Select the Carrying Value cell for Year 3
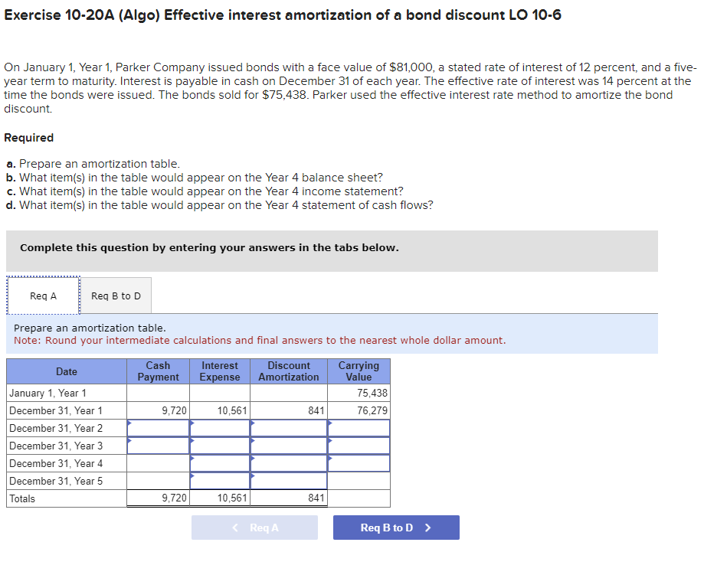 pyautogui.click(x=359, y=446)
